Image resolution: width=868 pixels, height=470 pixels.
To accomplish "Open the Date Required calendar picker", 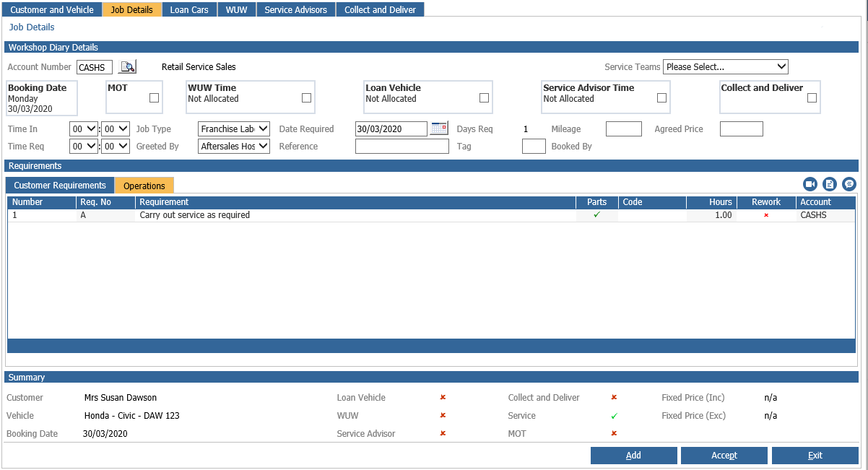I will pos(439,129).
